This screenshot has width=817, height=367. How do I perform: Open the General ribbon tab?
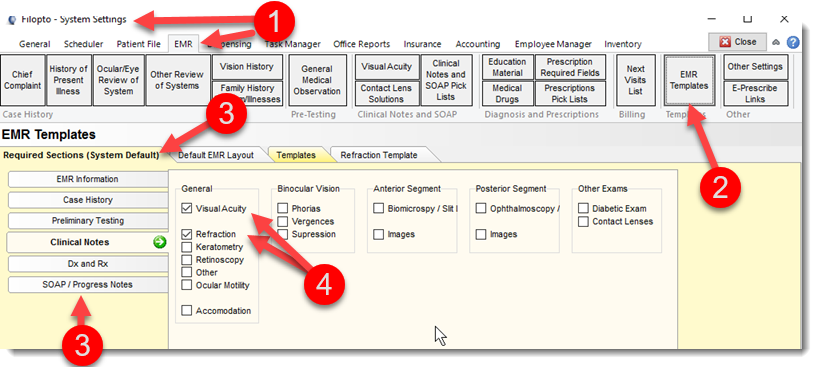(x=35, y=44)
